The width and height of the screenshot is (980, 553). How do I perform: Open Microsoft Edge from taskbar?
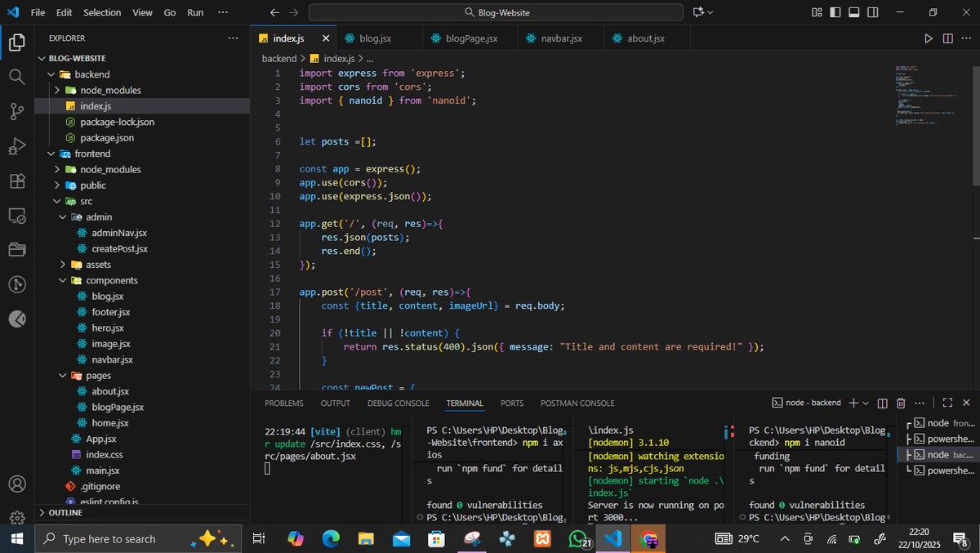(330, 538)
